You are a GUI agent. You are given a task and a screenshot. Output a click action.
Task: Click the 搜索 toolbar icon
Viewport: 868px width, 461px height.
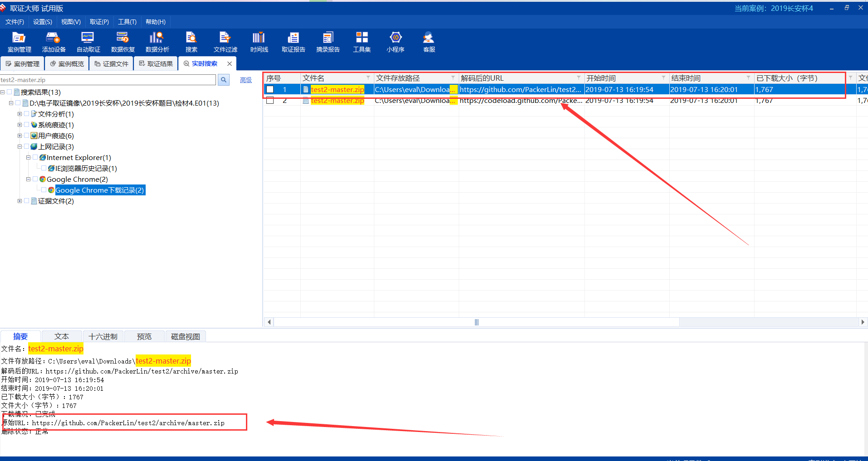(x=191, y=42)
